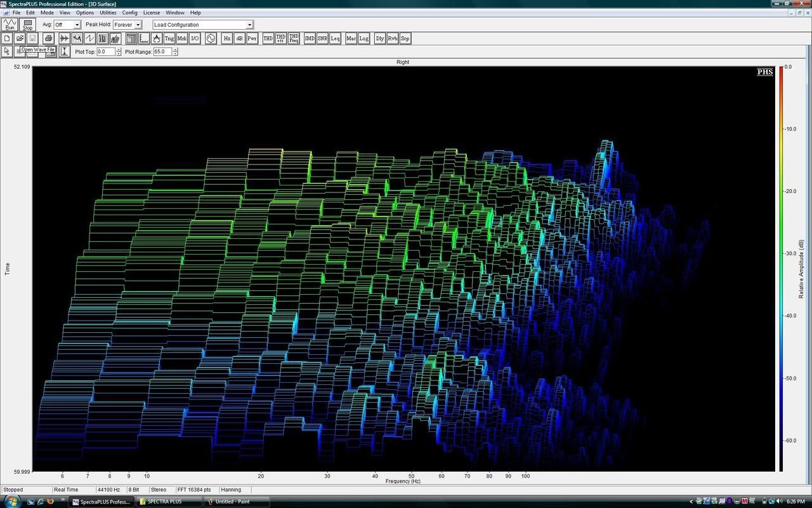Click the Mac macro button
The width and height of the screenshot is (812, 508).
point(351,39)
